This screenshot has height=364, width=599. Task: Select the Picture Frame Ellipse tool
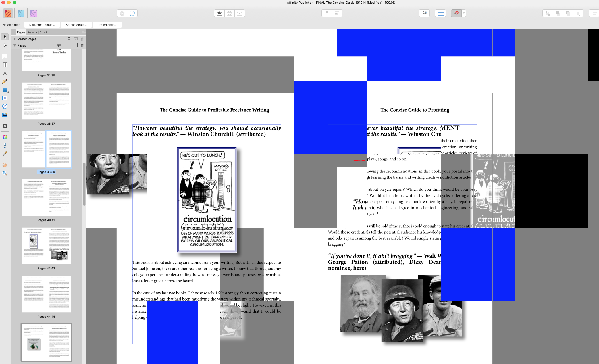[5, 106]
